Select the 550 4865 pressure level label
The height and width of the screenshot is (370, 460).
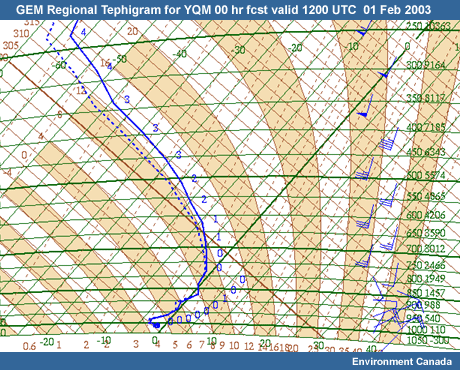click(426, 196)
